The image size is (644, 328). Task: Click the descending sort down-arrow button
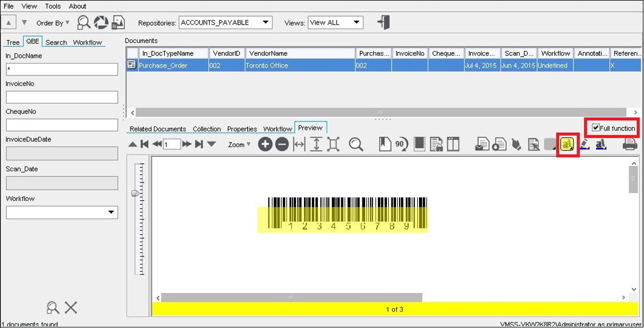tap(24, 22)
